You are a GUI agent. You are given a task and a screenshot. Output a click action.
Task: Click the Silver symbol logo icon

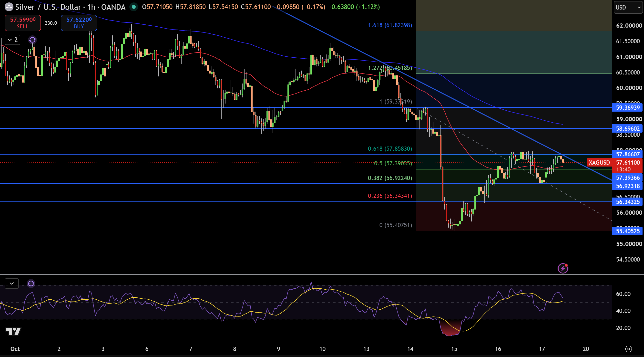[x=9, y=7]
